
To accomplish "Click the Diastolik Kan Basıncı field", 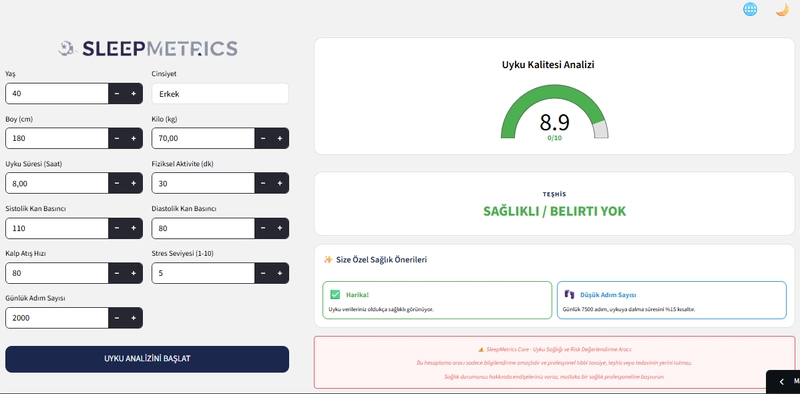I will 204,228.
